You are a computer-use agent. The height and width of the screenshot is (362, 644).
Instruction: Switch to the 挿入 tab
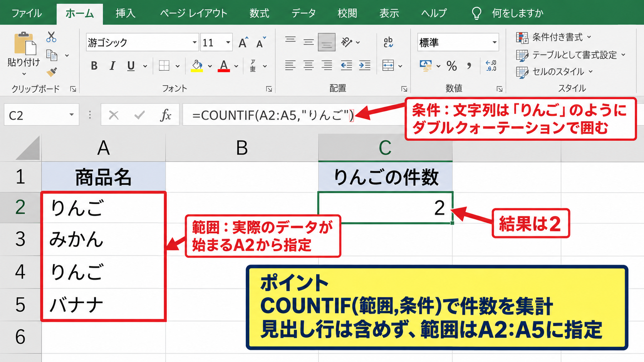[x=126, y=13]
